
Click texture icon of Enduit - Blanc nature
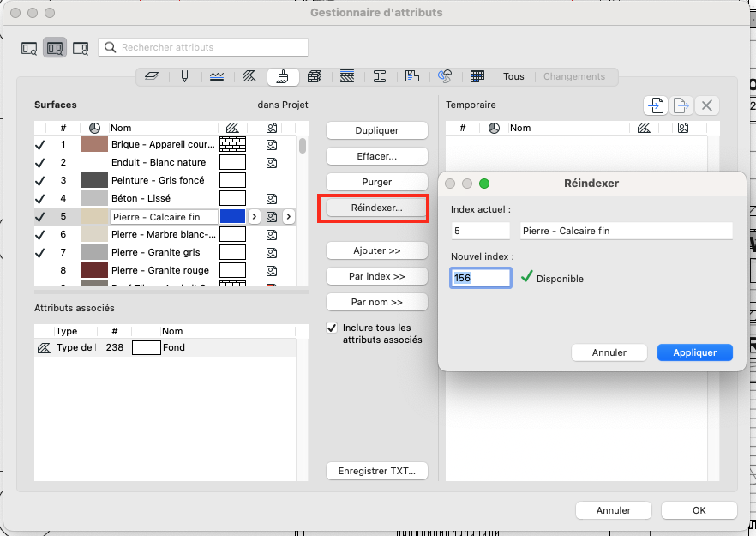[x=272, y=163]
